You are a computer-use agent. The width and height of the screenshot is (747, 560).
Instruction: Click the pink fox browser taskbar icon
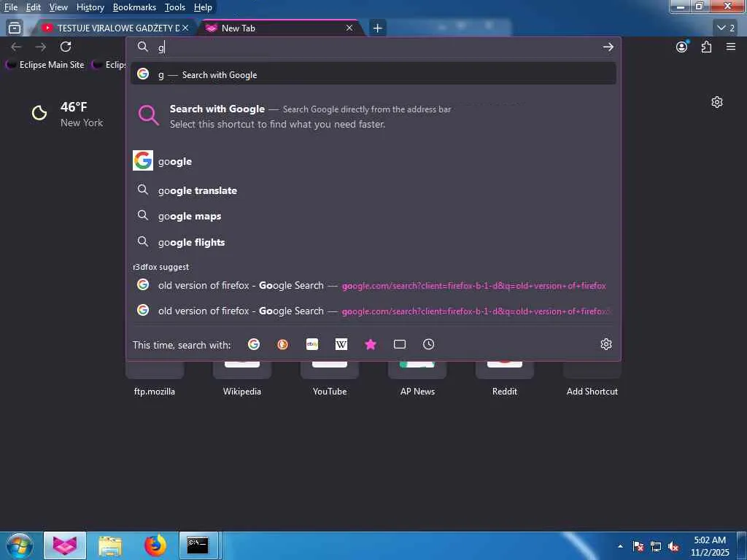coord(65,545)
